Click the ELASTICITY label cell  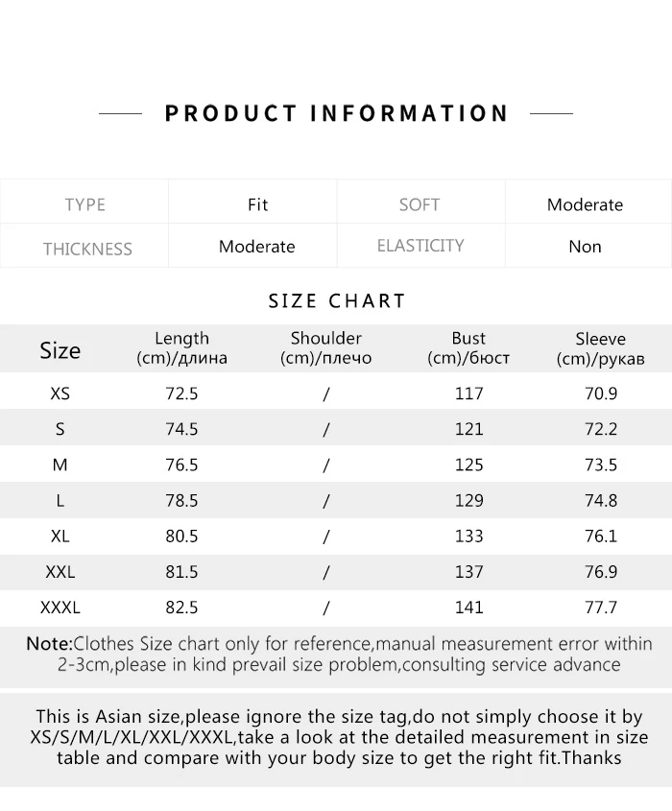(420, 247)
